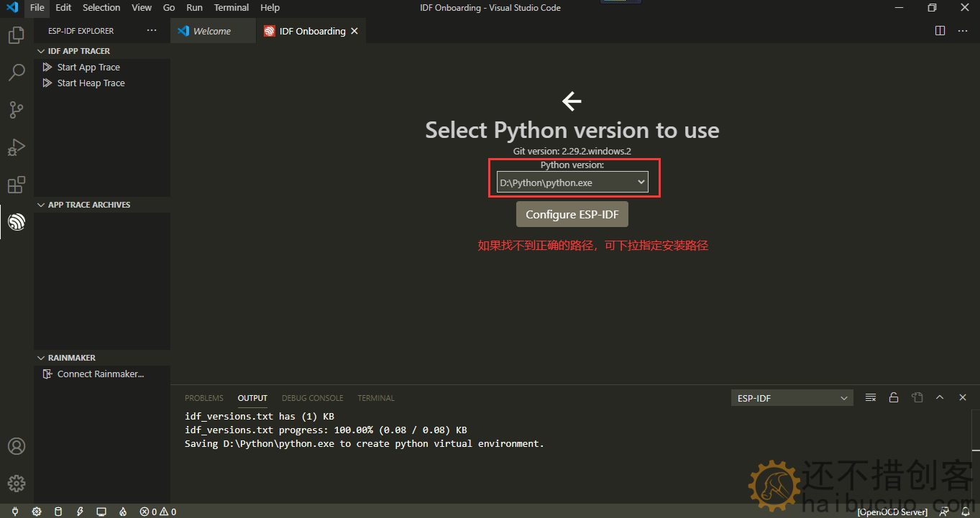
Task: Restore down the VS Code window
Action: [932, 8]
